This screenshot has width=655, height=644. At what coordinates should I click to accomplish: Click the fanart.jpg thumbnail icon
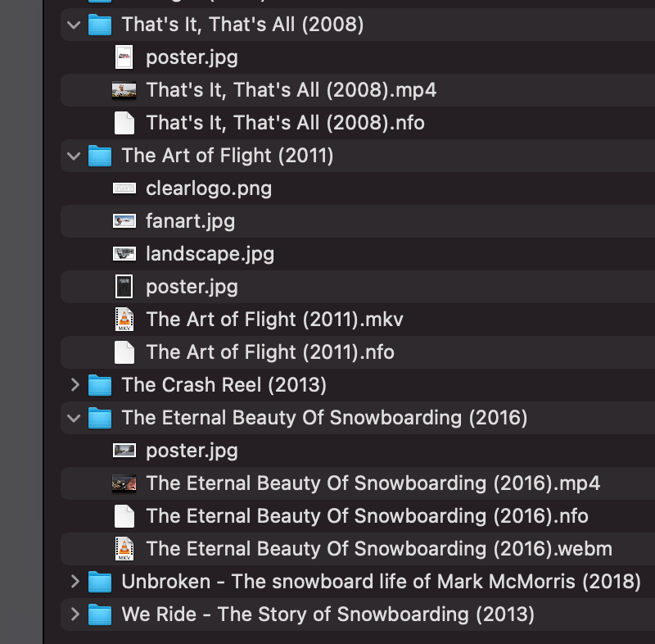[124, 221]
